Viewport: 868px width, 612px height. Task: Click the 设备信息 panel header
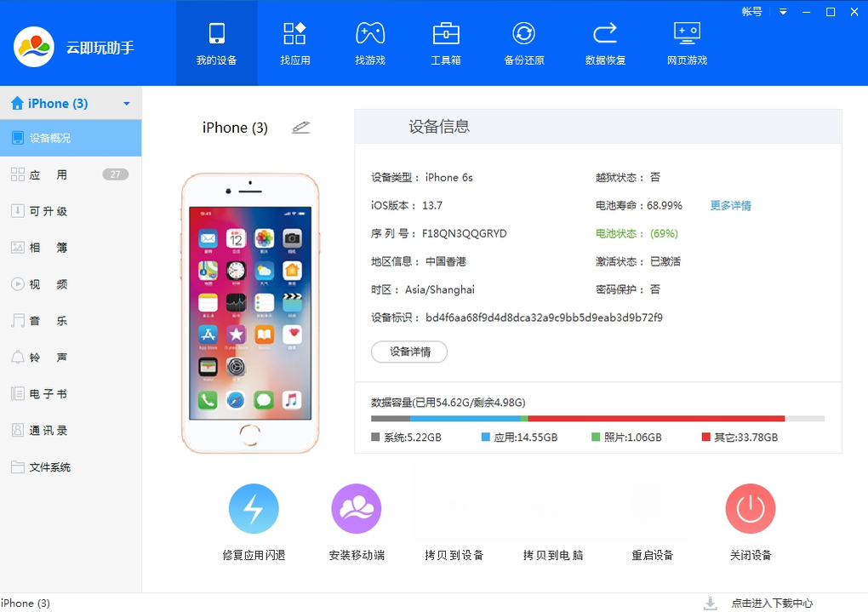click(598, 127)
